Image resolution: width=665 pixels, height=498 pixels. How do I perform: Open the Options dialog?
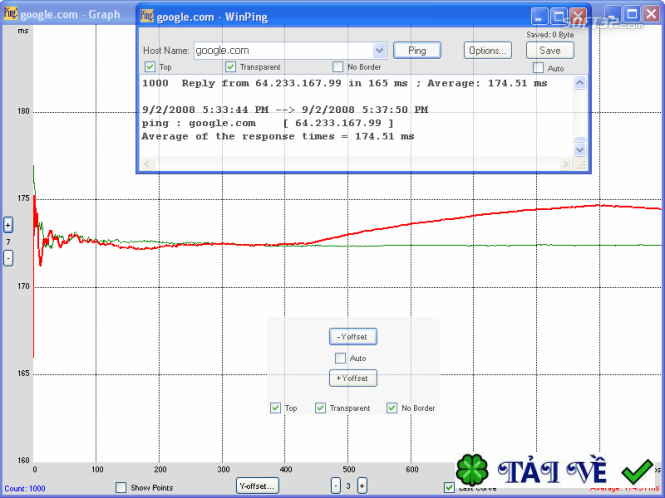[486, 50]
